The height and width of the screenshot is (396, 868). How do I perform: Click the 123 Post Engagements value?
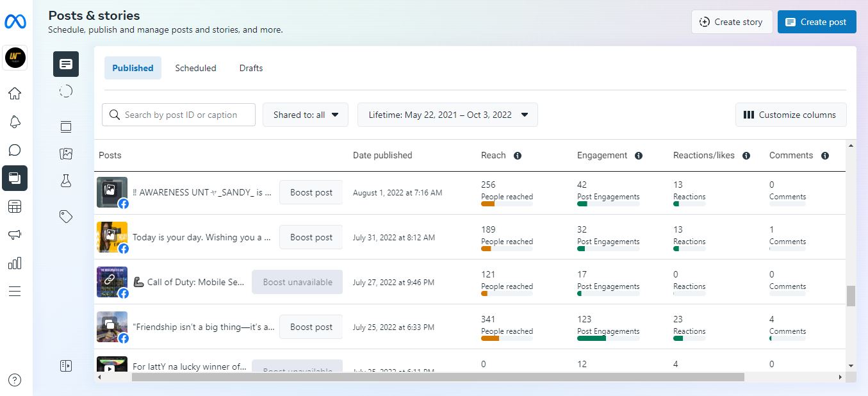coord(584,319)
